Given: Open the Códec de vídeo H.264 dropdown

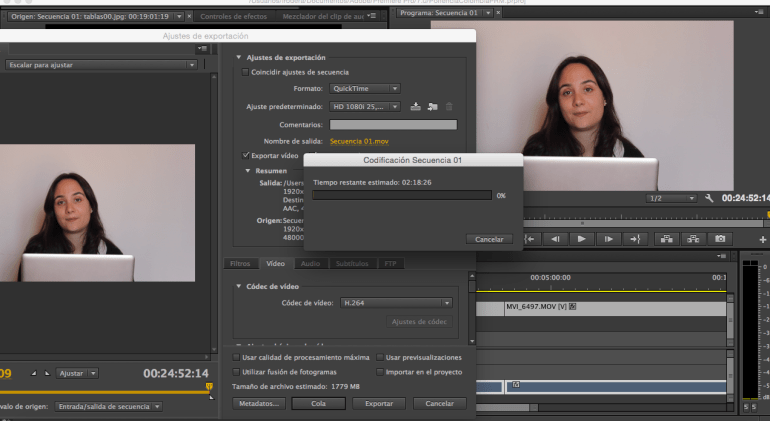Looking at the screenshot, I should 396,302.
